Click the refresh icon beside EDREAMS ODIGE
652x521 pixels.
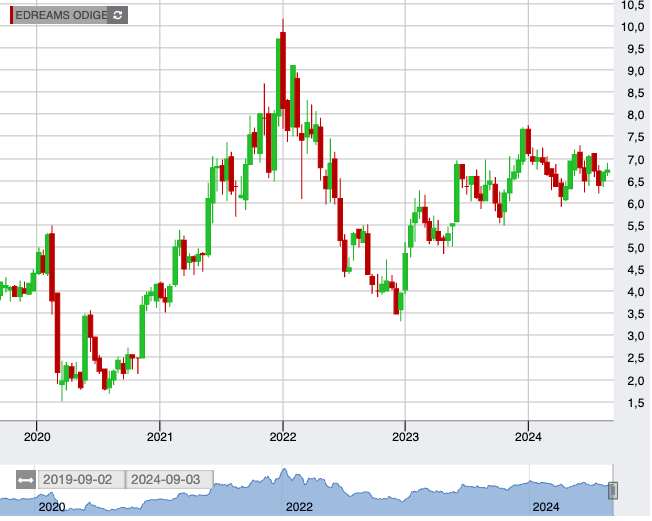(118, 15)
